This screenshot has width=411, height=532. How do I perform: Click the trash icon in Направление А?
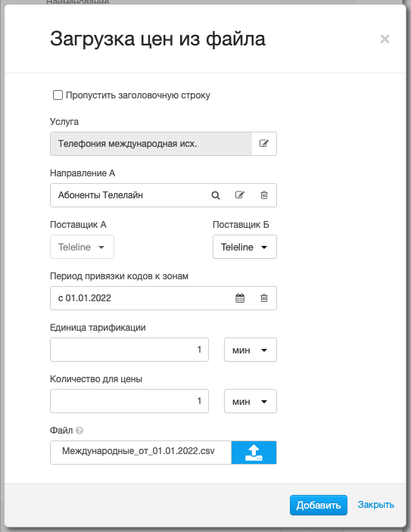(264, 194)
